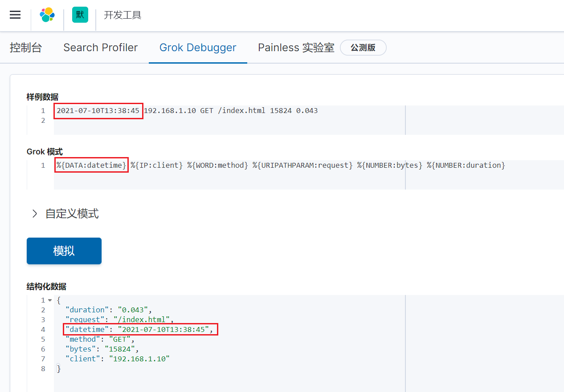Screen dimensions: 564x392
Task: Click the %{NUMBER:duration} pattern token
Action: click(x=466, y=165)
